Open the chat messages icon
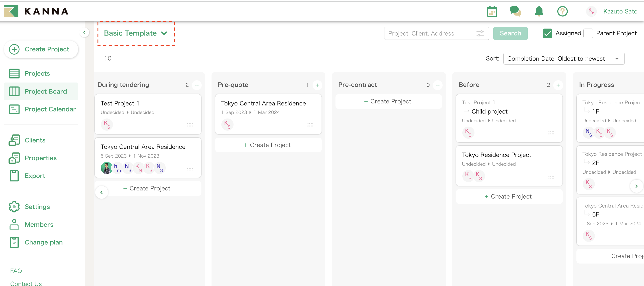The height and width of the screenshot is (286, 644). pyautogui.click(x=515, y=11)
